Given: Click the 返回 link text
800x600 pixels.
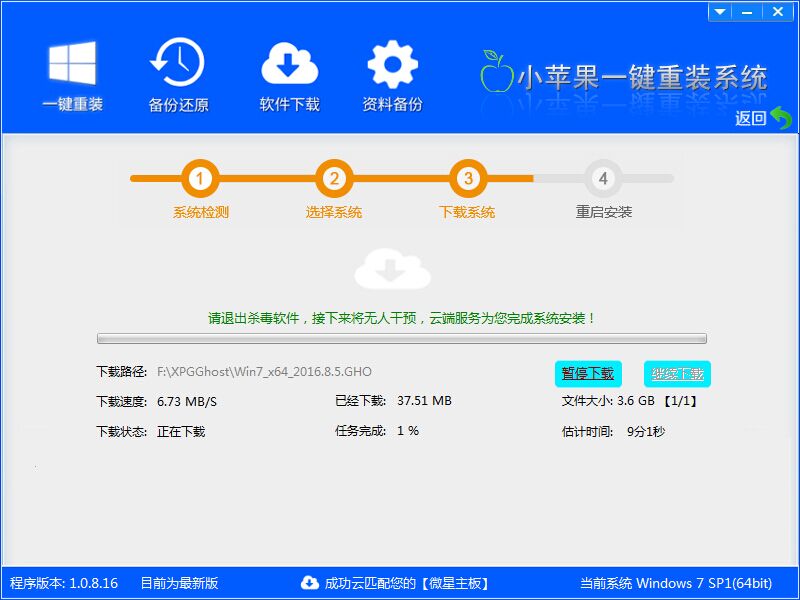Looking at the screenshot, I should point(751,118).
